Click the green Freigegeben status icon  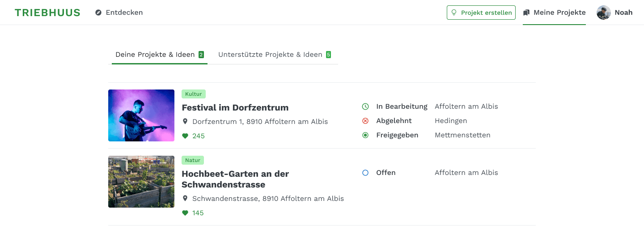tap(365, 135)
